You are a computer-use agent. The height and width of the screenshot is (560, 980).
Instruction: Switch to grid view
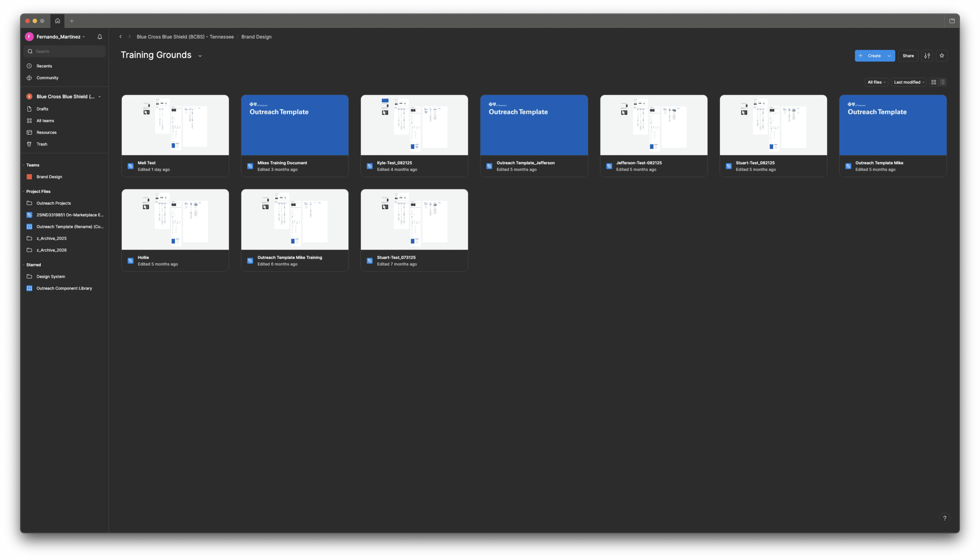point(933,82)
